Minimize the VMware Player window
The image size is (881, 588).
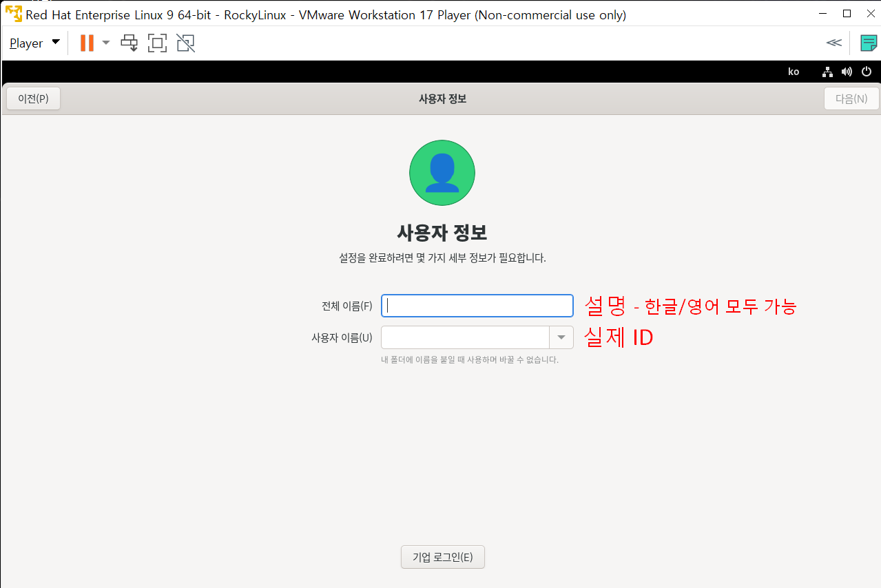(822, 14)
